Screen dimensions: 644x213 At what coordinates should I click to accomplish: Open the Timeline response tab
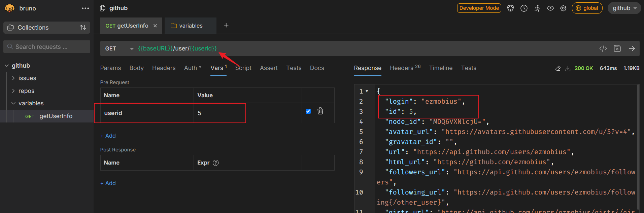point(441,68)
